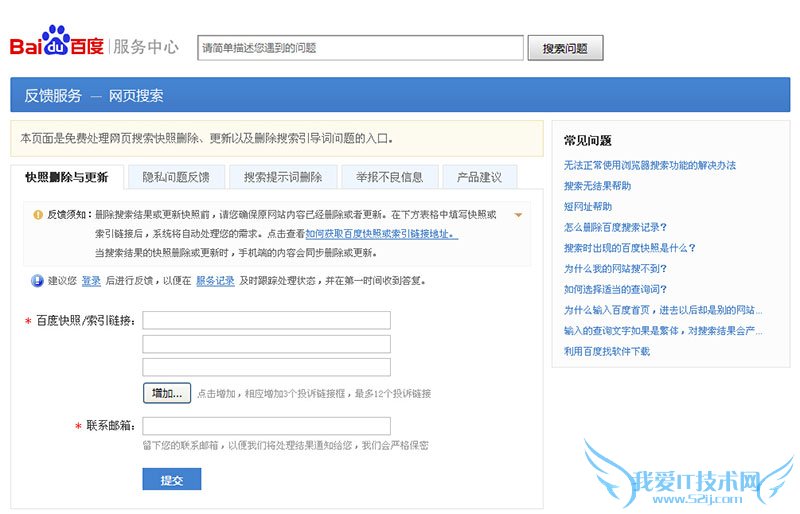Open the 怎么删除百度搜索记录 link
The height and width of the screenshot is (514, 800).
(615, 227)
